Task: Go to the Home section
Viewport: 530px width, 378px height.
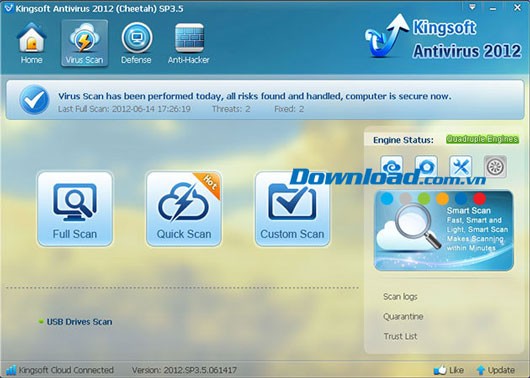Action: pos(31,43)
